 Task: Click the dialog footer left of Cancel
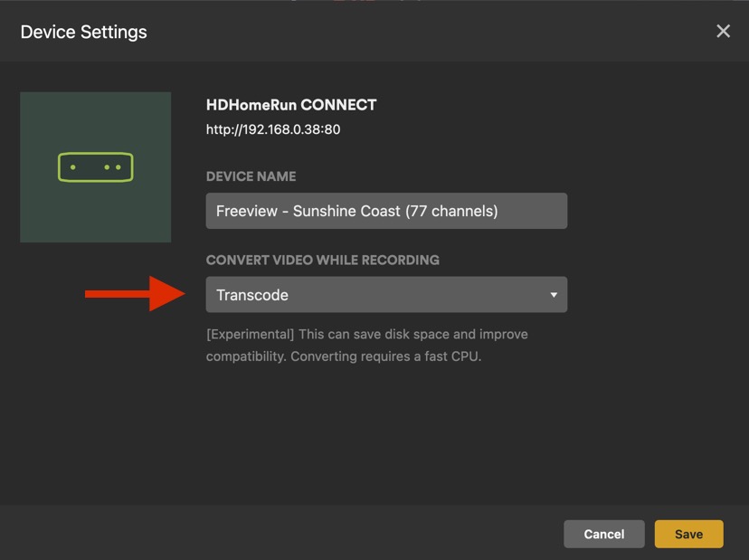click(x=271, y=534)
